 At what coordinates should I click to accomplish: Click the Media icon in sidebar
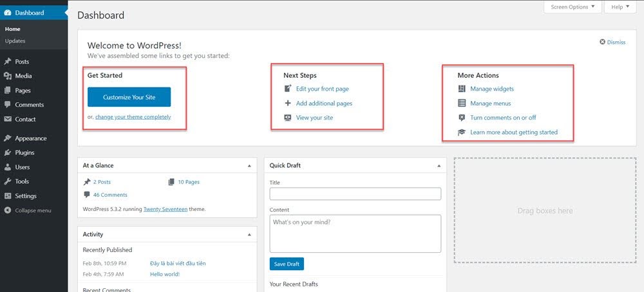point(7,76)
